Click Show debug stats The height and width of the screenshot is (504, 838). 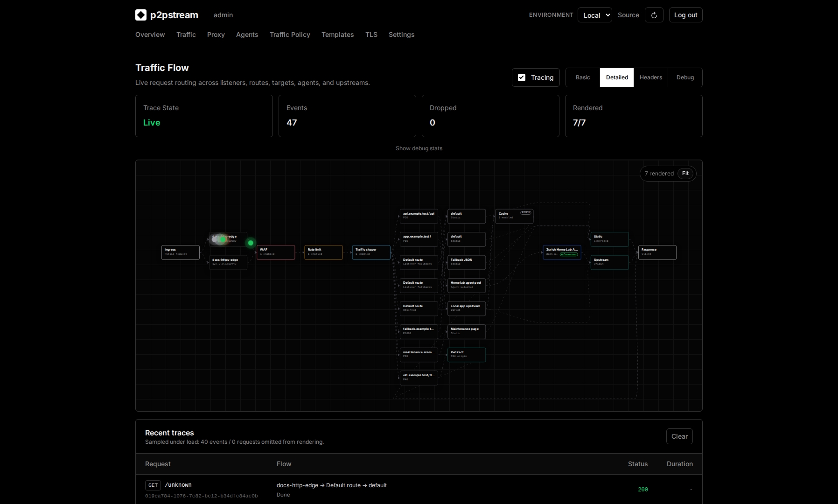pyautogui.click(x=419, y=148)
